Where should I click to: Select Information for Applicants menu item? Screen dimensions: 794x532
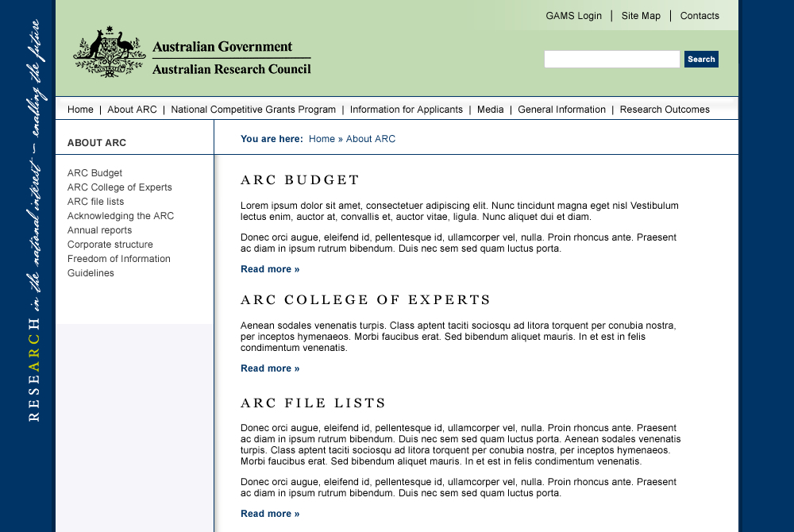406,110
